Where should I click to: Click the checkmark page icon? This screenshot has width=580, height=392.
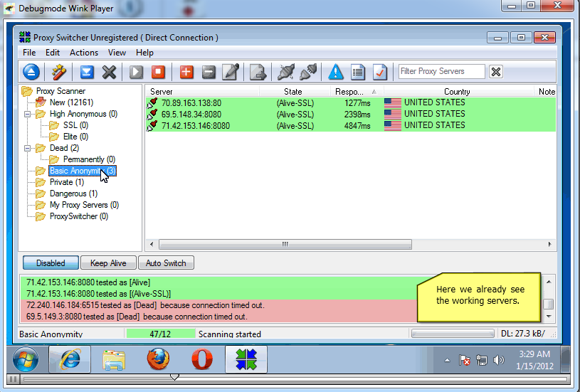tap(380, 72)
